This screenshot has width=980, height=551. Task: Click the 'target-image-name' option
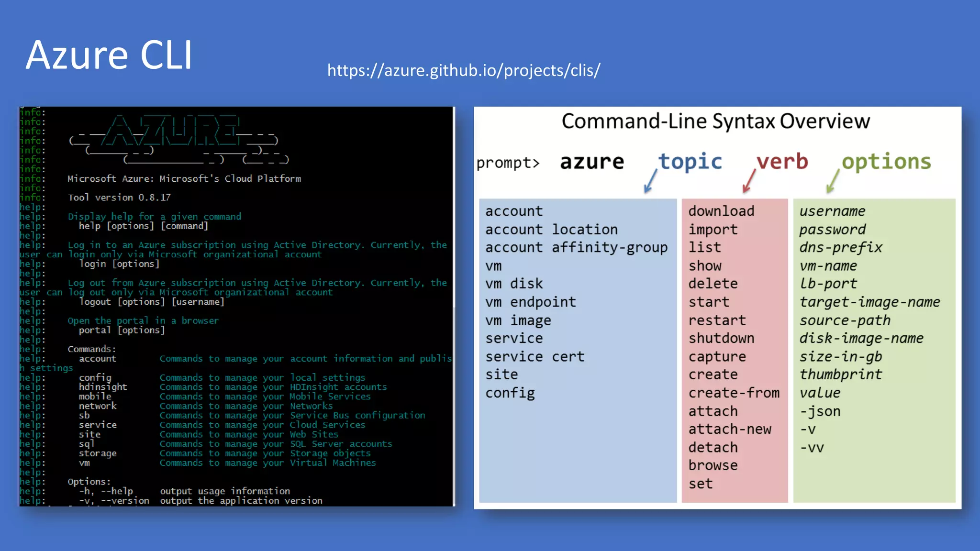coord(869,302)
